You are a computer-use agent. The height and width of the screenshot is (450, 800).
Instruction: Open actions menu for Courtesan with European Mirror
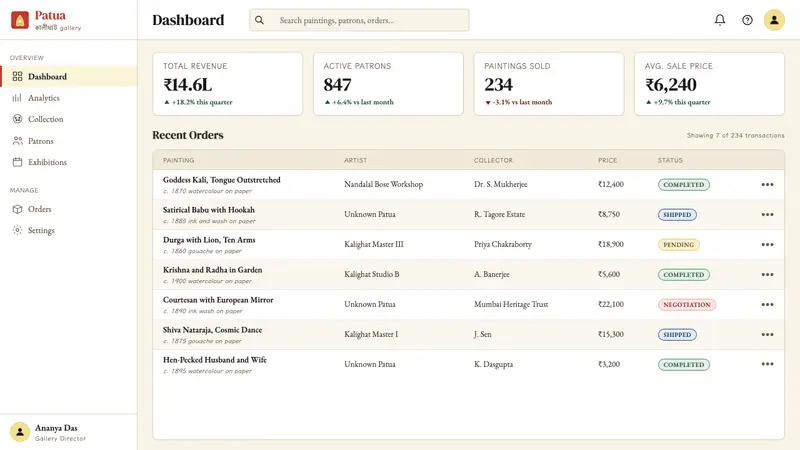767,305
